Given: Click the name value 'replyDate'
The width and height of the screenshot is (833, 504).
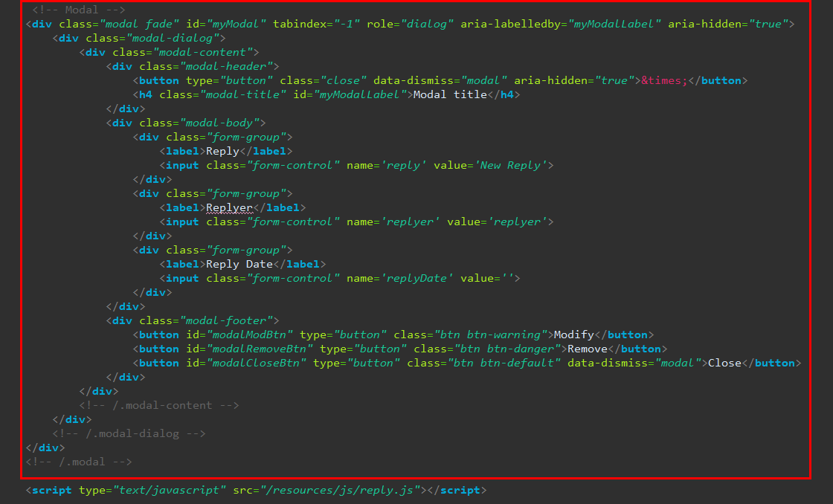Looking at the screenshot, I should [417, 278].
